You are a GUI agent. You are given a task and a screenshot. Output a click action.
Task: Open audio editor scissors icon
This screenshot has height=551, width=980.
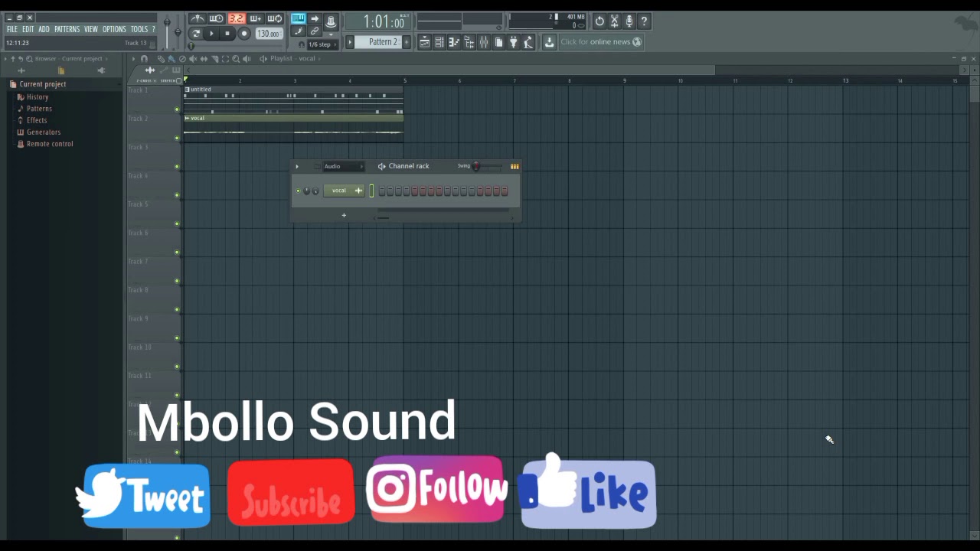pyautogui.click(x=614, y=21)
